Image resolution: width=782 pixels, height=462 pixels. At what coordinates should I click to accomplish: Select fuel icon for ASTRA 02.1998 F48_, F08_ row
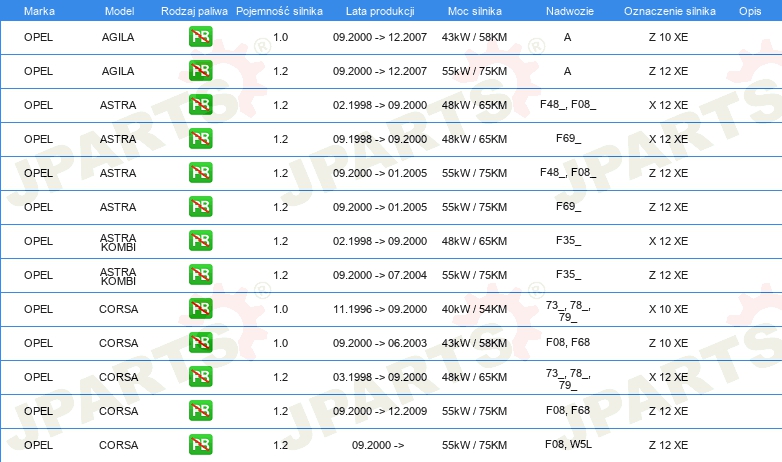click(200, 105)
